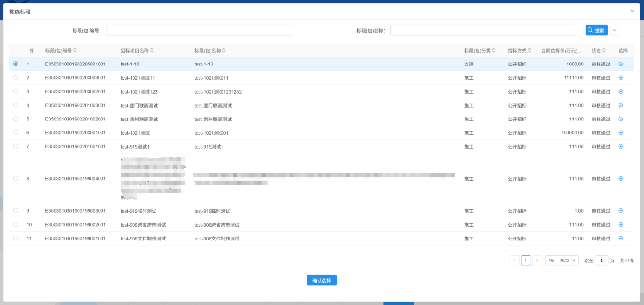Sort by 招标方式 column header
The width and height of the screenshot is (644, 305).
pyautogui.click(x=520, y=51)
